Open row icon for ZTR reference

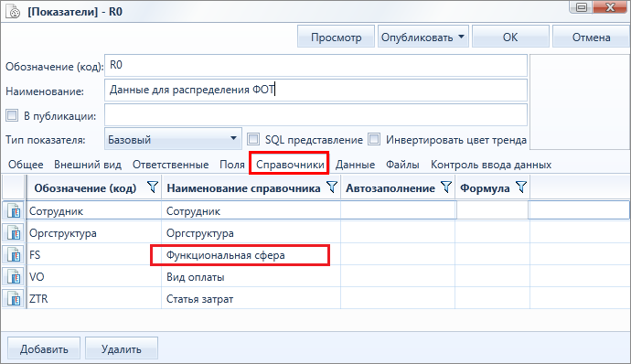point(14,299)
